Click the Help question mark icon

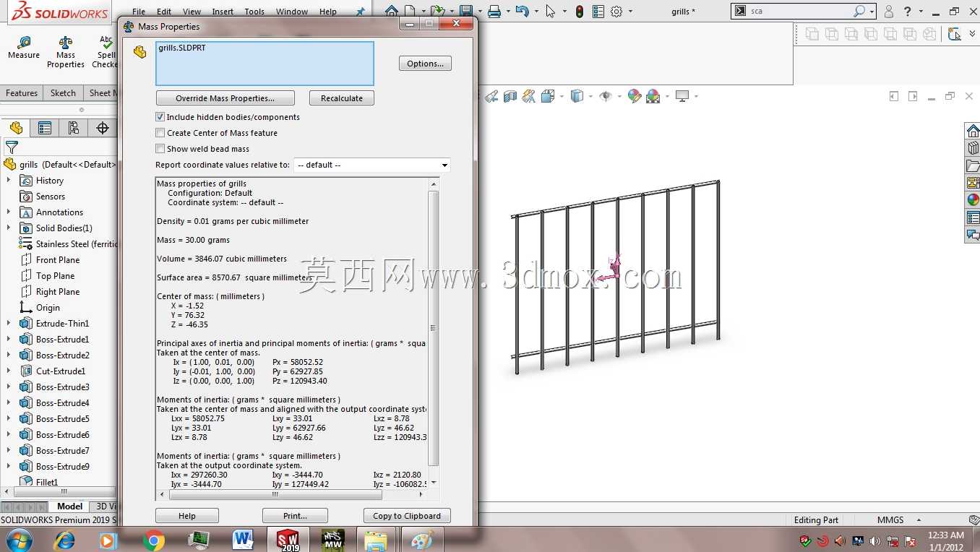[x=908, y=12]
